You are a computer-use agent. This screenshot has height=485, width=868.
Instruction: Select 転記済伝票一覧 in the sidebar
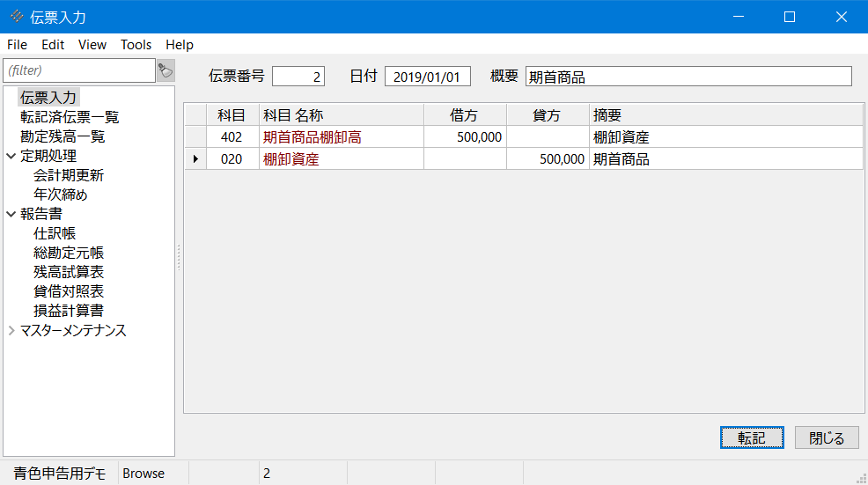pos(70,117)
